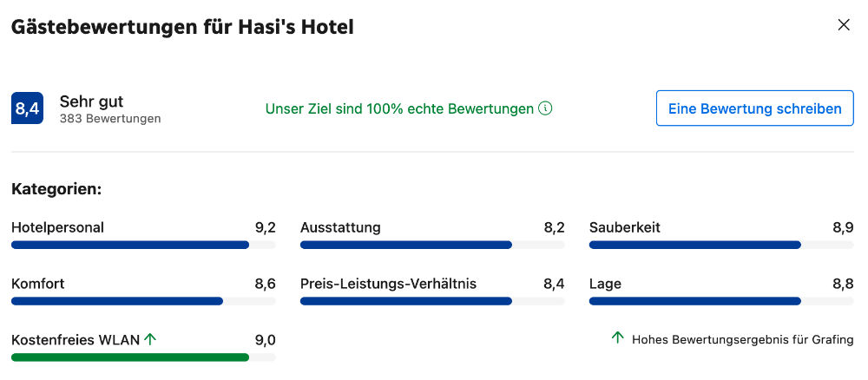Click the Hotelpersonal rating bar
This screenshot has height=380, width=868.
click(x=143, y=245)
